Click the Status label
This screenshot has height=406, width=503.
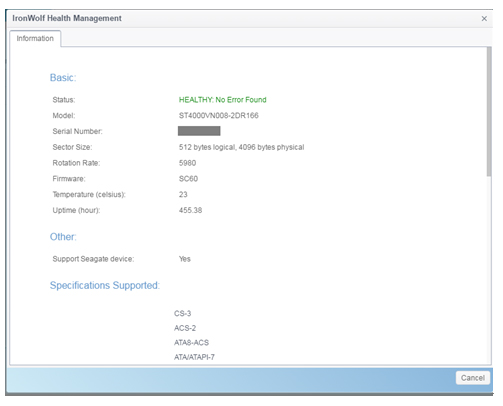(x=64, y=100)
